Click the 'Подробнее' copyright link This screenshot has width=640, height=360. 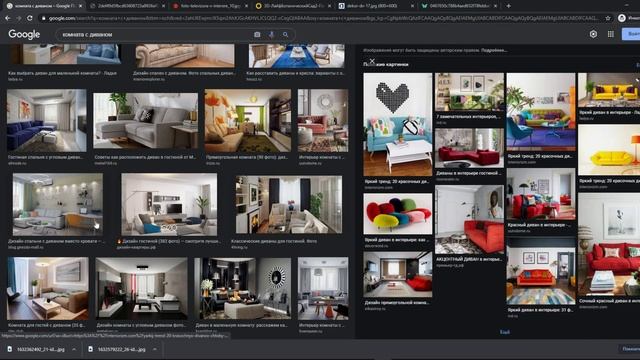[x=494, y=50]
